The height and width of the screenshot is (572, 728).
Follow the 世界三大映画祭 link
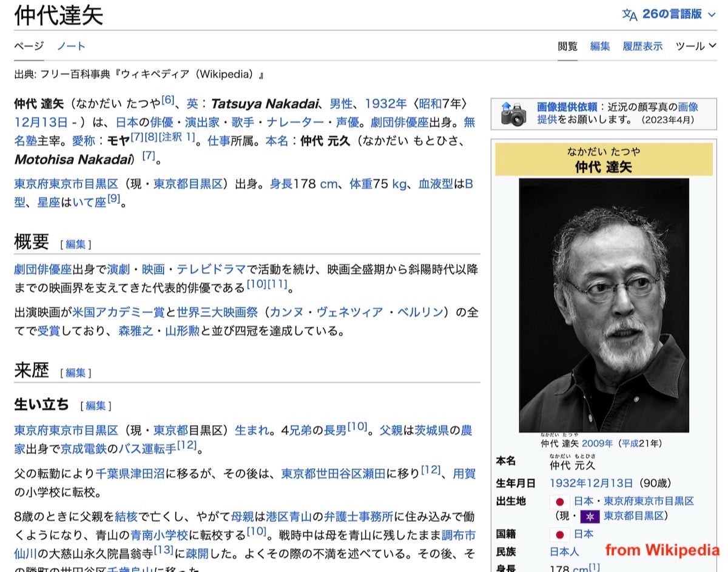click(217, 312)
